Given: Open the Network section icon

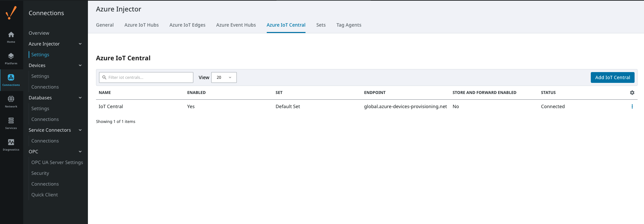Looking at the screenshot, I should (11, 101).
